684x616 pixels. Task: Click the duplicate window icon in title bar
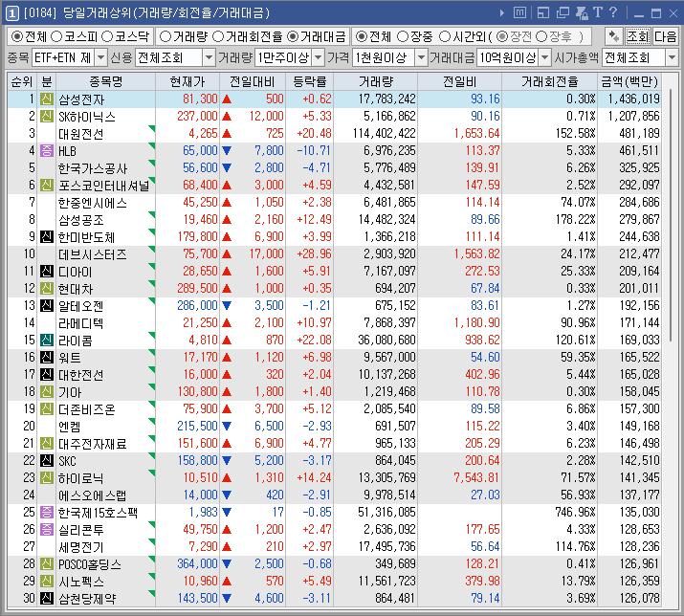coord(563,13)
